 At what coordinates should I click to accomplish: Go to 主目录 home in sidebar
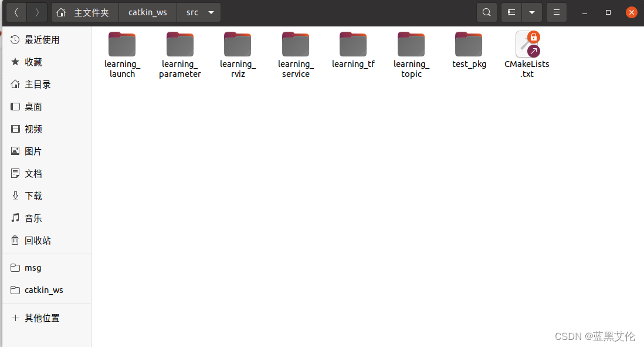coord(47,85)
